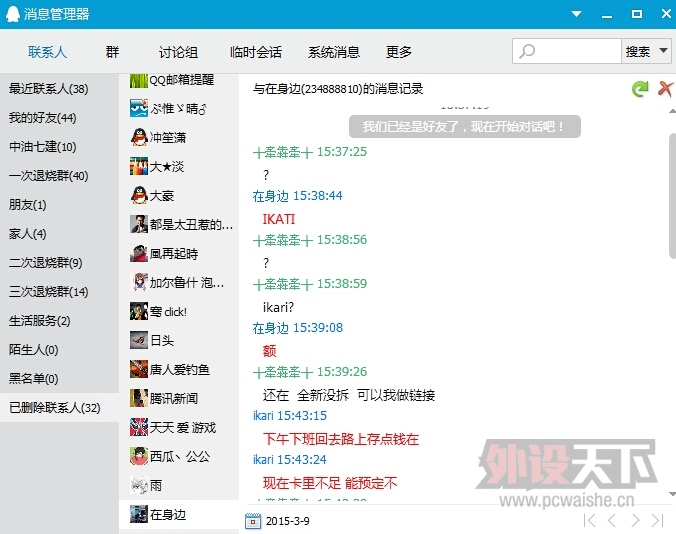Screen dimensions: 676x534
Task: Click the 2015-3-9 date label
Action: (x=288, y=520)
